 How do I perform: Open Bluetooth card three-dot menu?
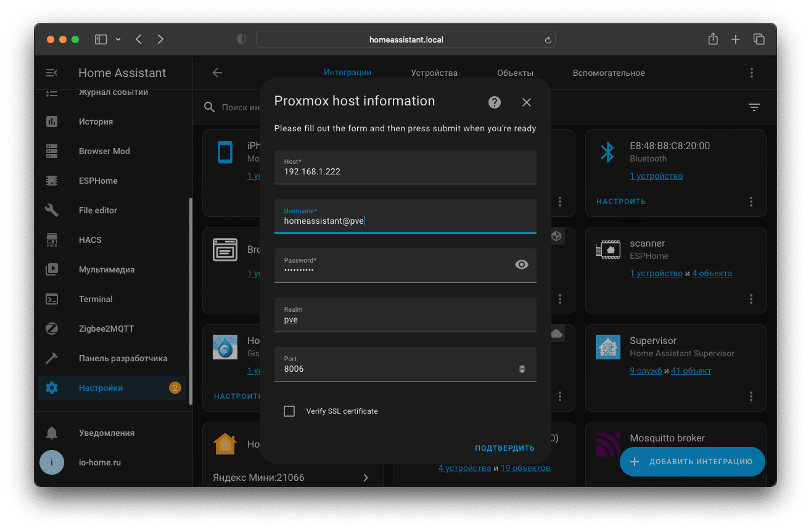pos(751,202)
